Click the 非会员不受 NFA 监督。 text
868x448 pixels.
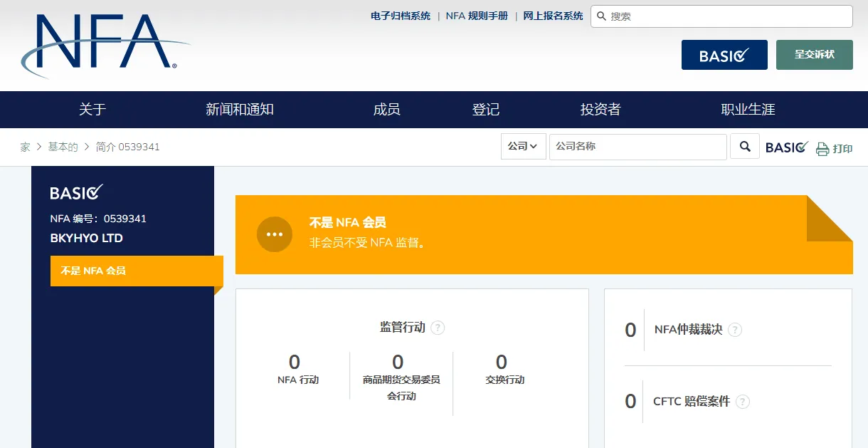pyautogui.click(x=368, y=243)
